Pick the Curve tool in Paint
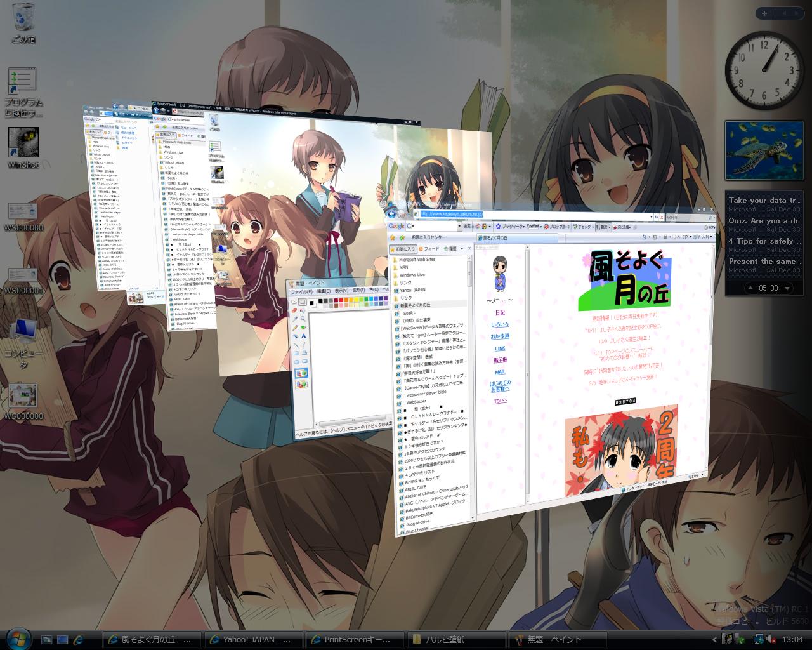 (304, 345)
